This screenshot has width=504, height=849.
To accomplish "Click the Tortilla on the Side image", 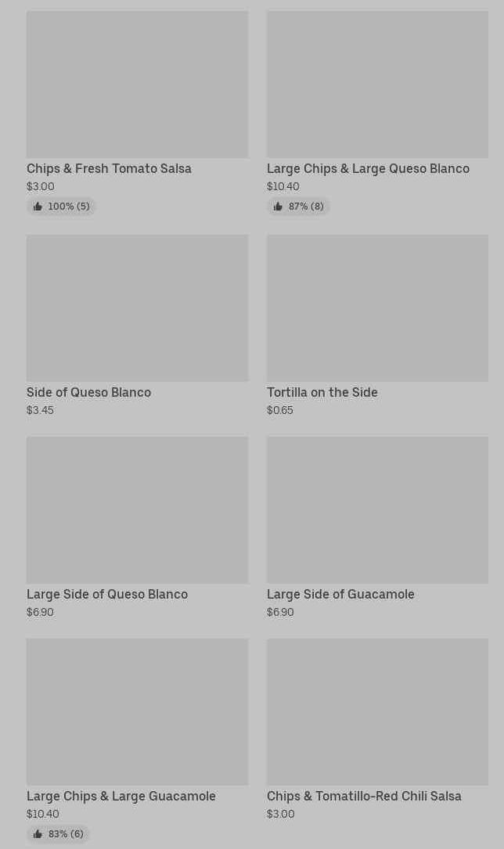I will click(x=377, y=308).
